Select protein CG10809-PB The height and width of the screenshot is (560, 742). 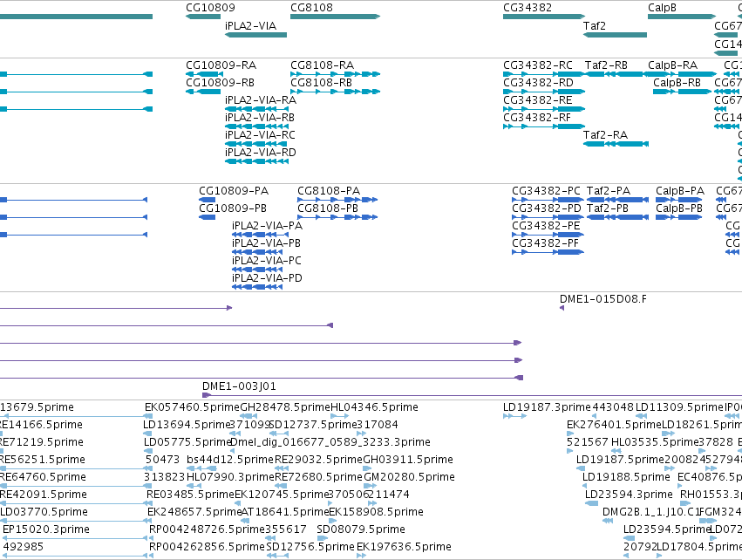click(233, 208)
